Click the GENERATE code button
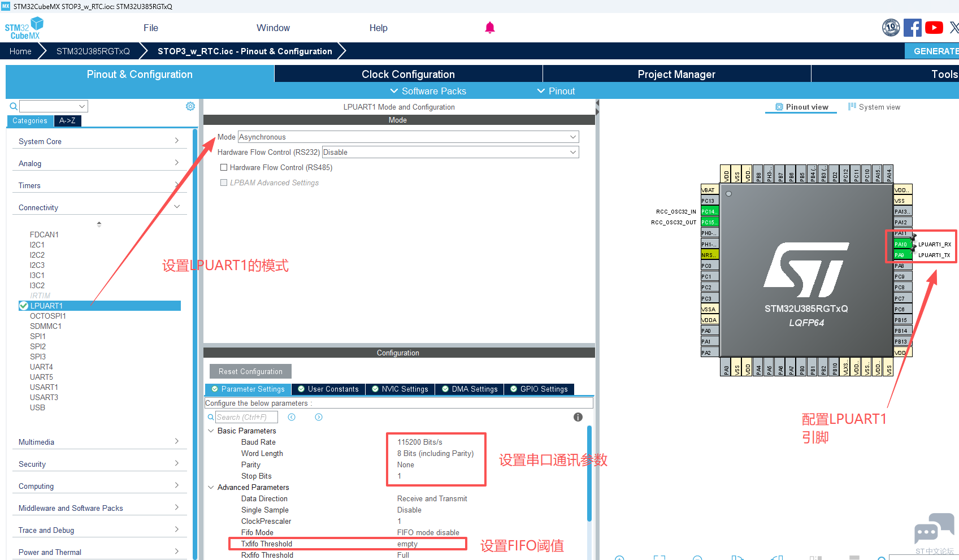This screenshot has width=959, height=560. coord(933,51)
